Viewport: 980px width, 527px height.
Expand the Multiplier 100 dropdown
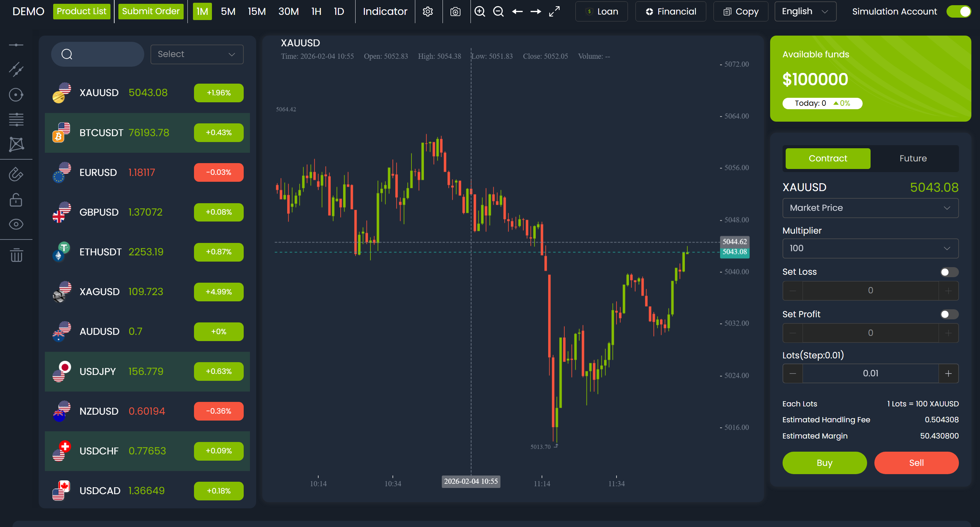[x=870, y=248]
